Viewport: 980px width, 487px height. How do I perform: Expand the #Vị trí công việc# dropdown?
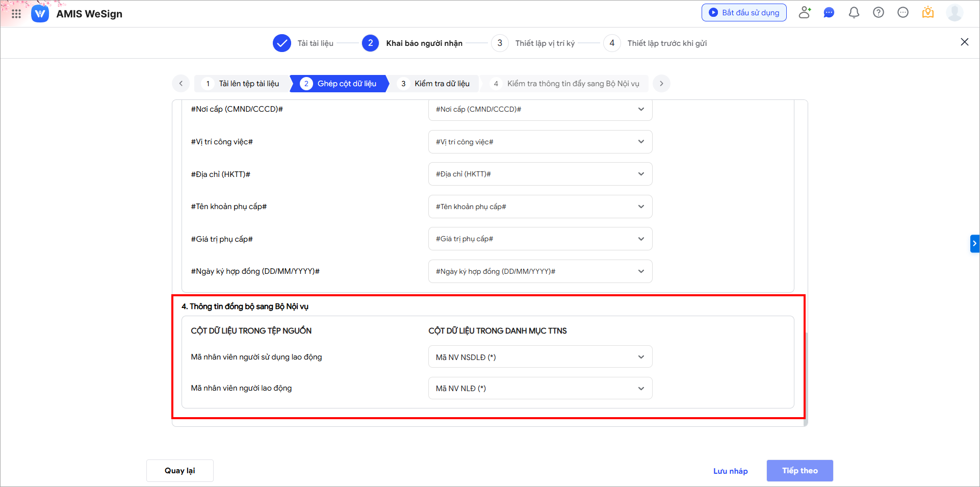coord(540,142)
